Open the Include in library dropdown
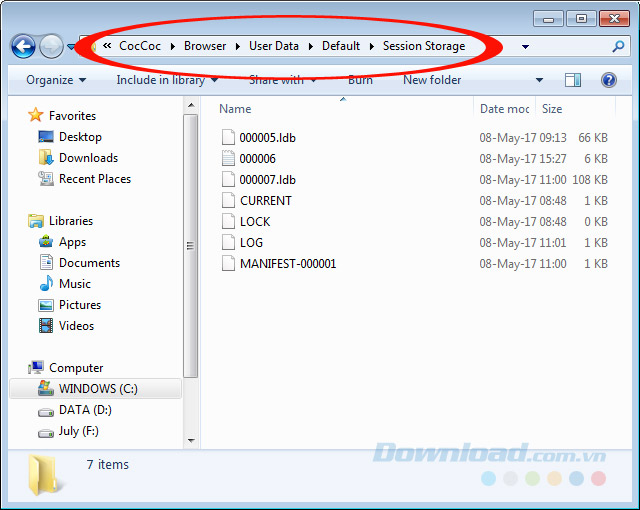This screenshot has width=640, height=510. click(167, 80)
